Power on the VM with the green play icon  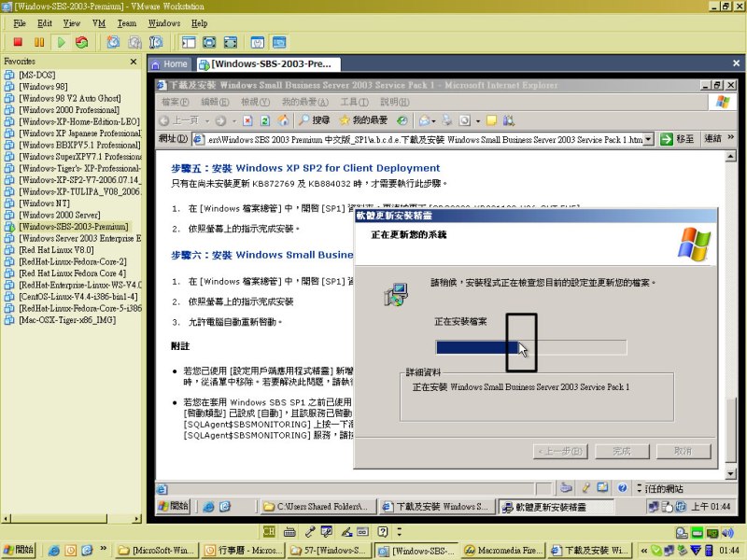tap(61, 42)
